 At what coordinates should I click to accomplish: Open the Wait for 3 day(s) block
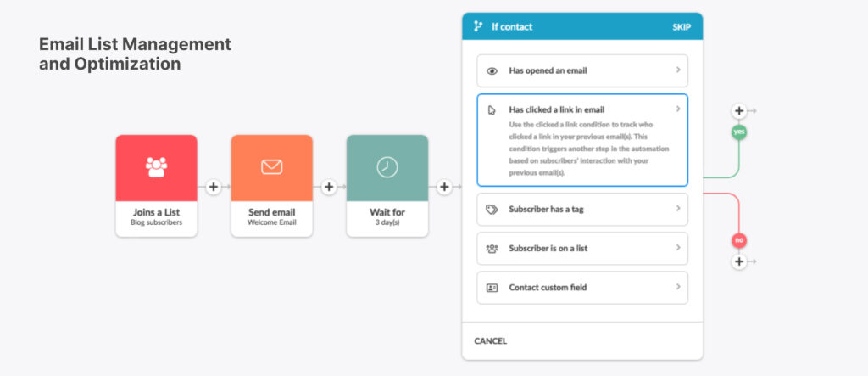[387, 186]
